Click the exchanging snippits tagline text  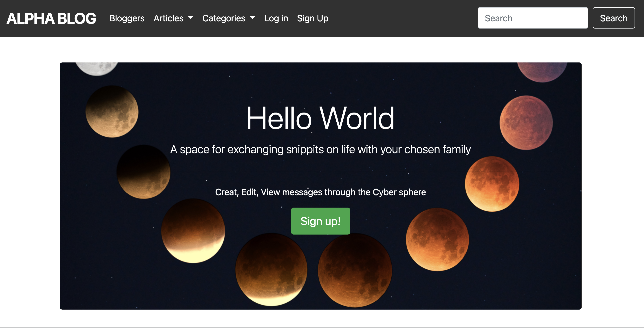pyautogui.click(x=320, y=149)
